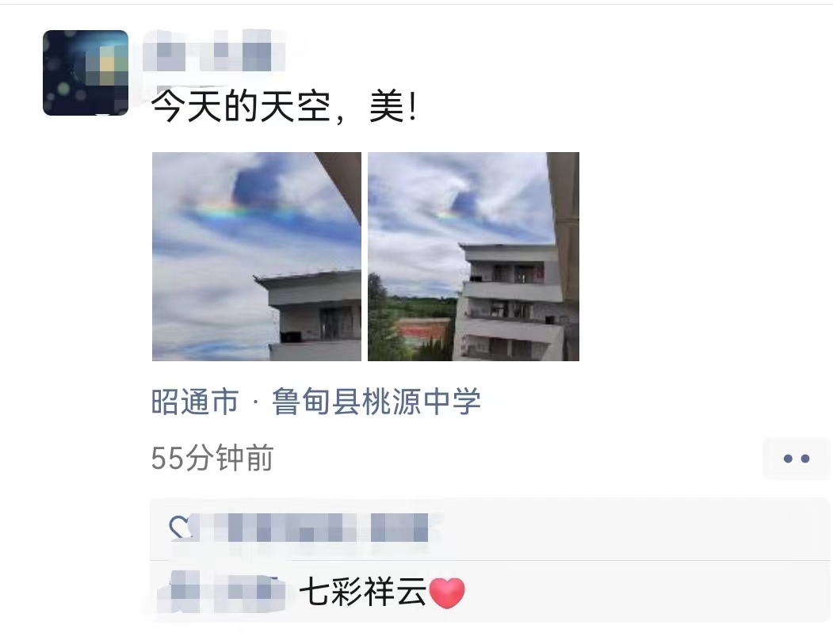This screenshot has height=644, width=833.
Task: Tap the comment row background area
Action: (637, 592)
